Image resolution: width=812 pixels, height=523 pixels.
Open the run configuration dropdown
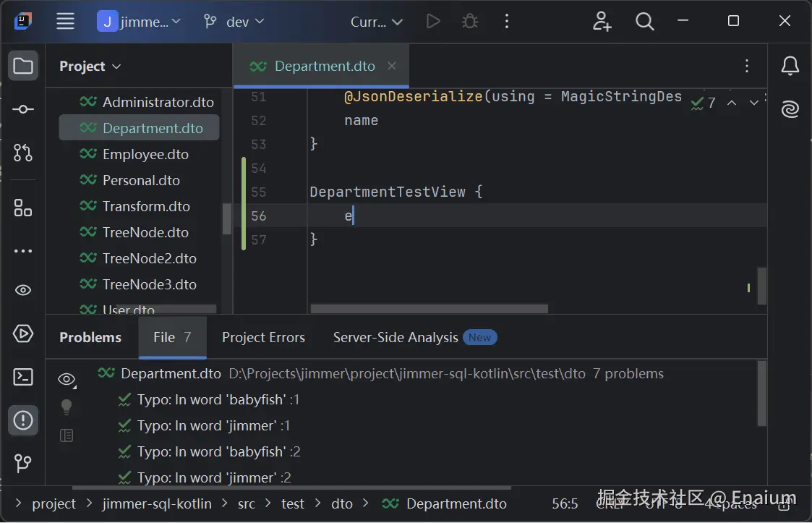(x=377, y=22)
